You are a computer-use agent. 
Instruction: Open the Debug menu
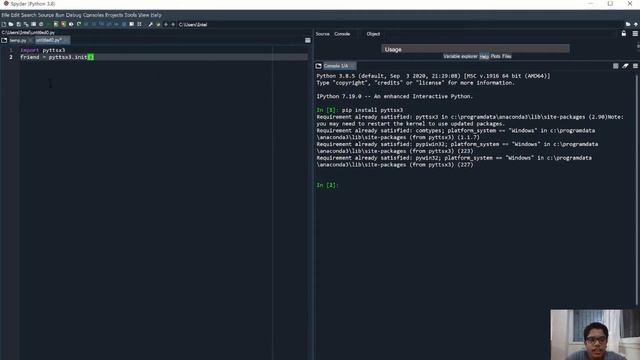[73, 15]
